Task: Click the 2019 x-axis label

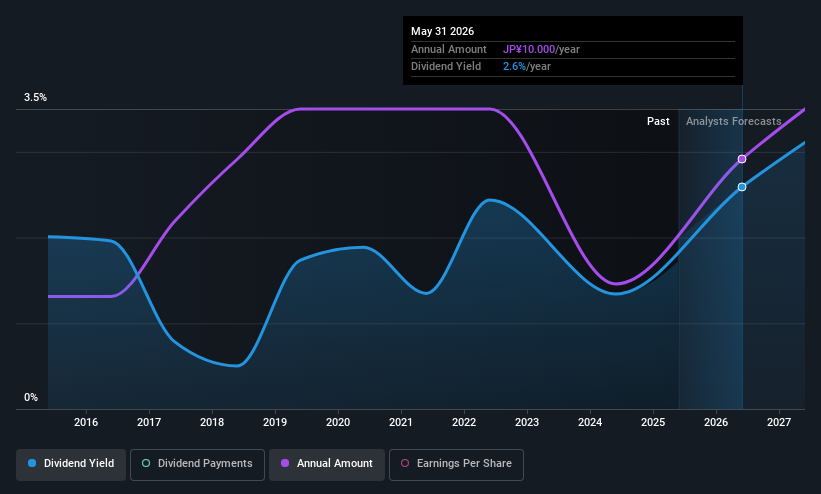Action: pos(275,422)
